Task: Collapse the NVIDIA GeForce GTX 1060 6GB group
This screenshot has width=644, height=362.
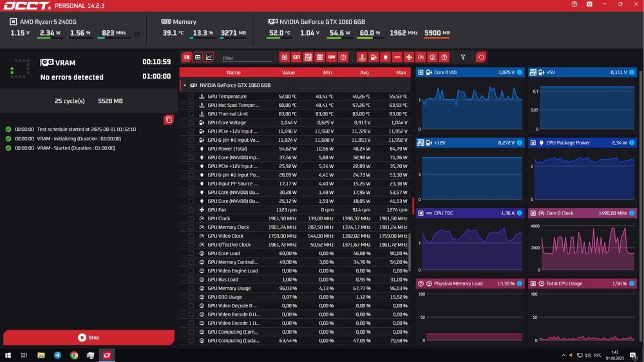Action: (185, 86)
